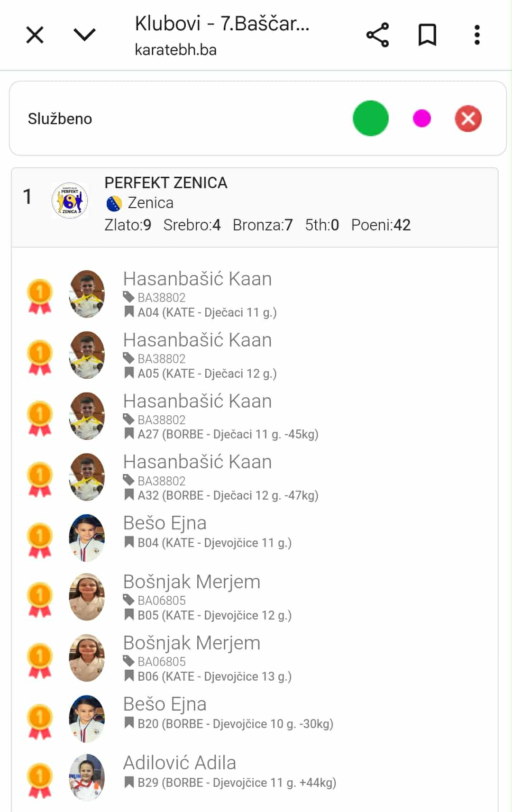Open Adilović Adila athlete photo
Viewport: 512px width, 812px height.
pyautogui.click(x=87, y=777)
